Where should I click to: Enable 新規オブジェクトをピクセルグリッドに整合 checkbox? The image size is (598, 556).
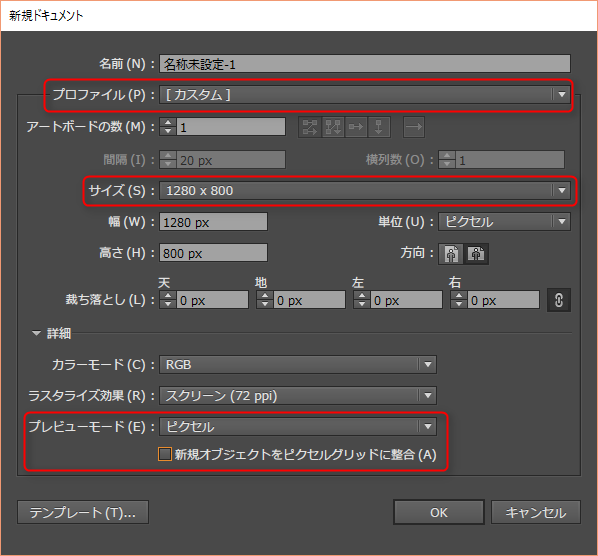click(x=165, y=454)
